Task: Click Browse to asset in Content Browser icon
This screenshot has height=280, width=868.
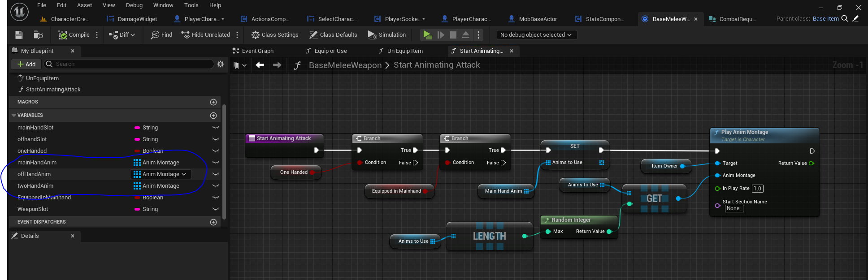Action: coord(39,35)
